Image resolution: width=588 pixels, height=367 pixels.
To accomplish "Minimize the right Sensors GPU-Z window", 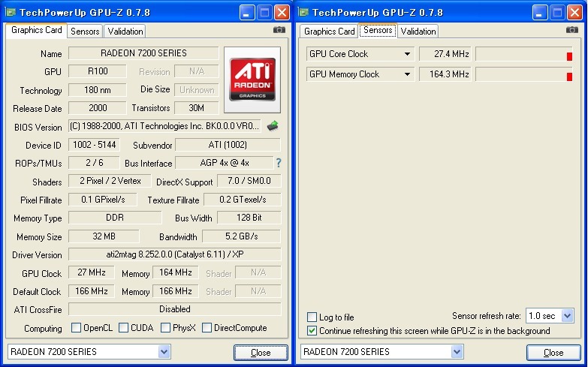I will pos(539,13).
